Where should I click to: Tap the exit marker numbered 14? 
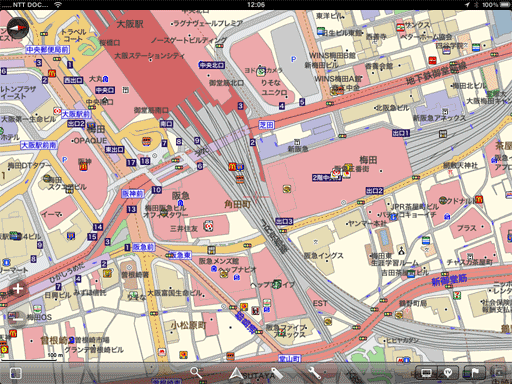[98, 227]
